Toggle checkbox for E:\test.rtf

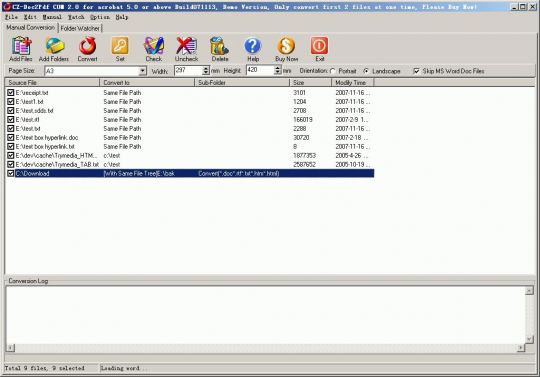coord(10,119)
